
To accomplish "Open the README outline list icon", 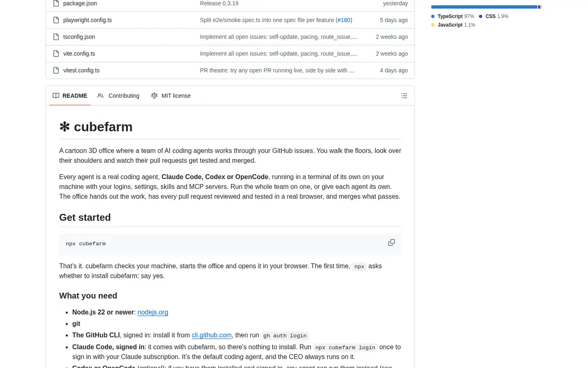I will [404, 96].
